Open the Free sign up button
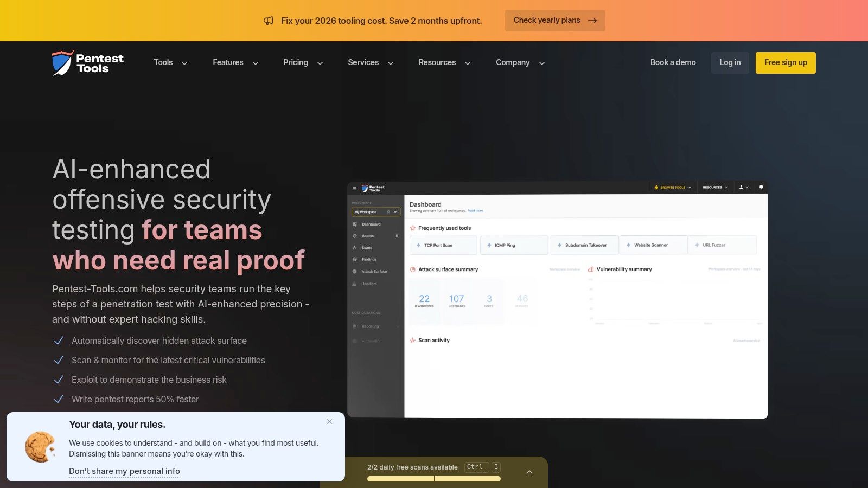Image resolution: width=868 pixels, height=488 pixels. click(x=786, y=62)
